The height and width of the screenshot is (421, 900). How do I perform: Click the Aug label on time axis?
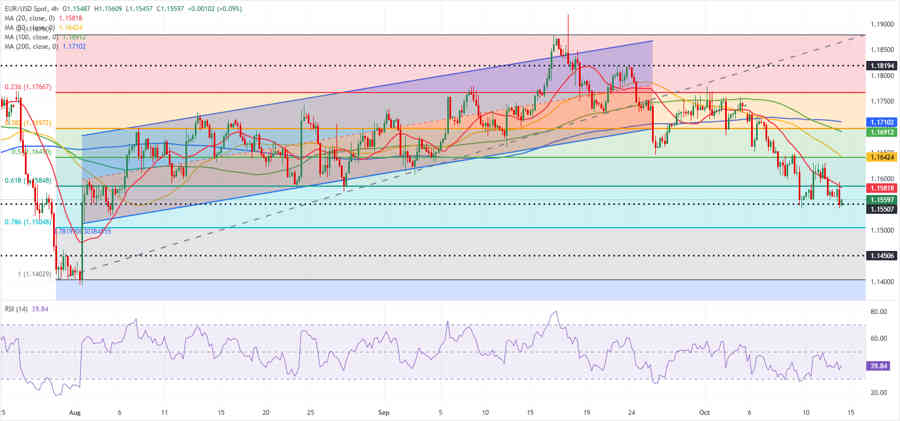coord(75,411)
